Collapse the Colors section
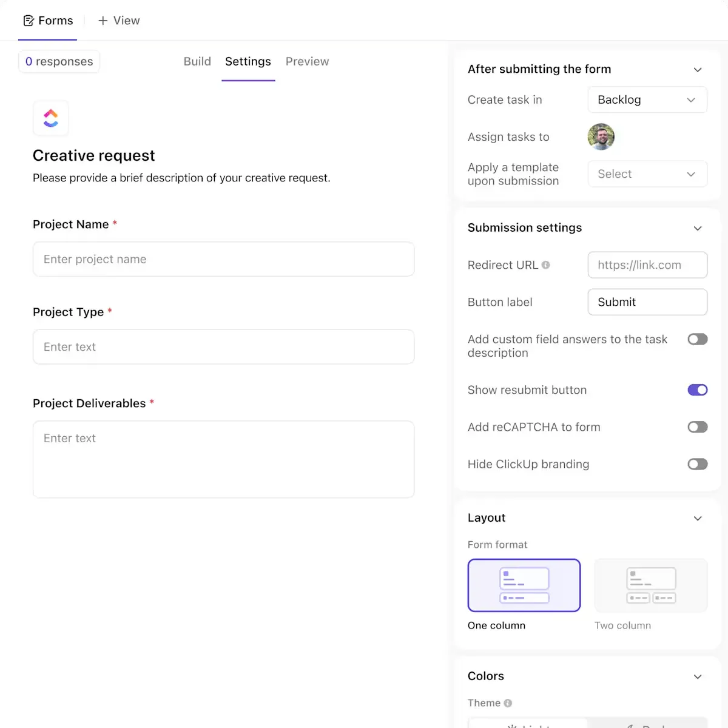Screen dimensions: 728x728 point(698,676)
